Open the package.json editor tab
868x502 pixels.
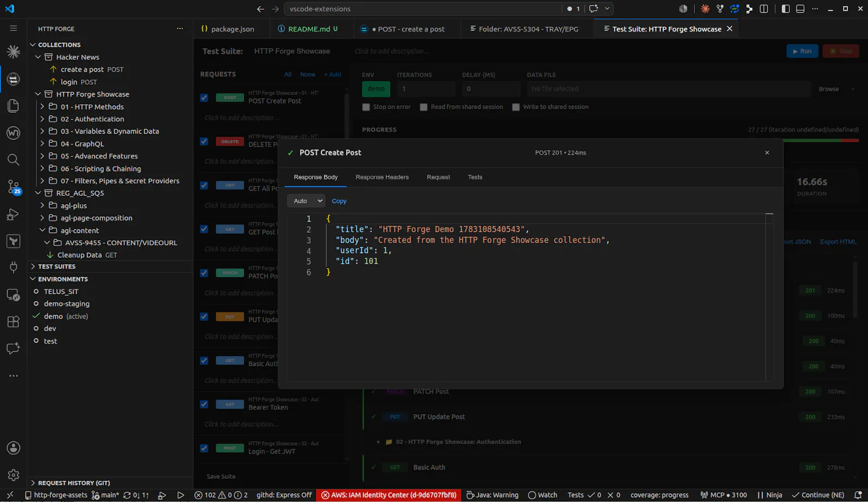coord(232,29)
